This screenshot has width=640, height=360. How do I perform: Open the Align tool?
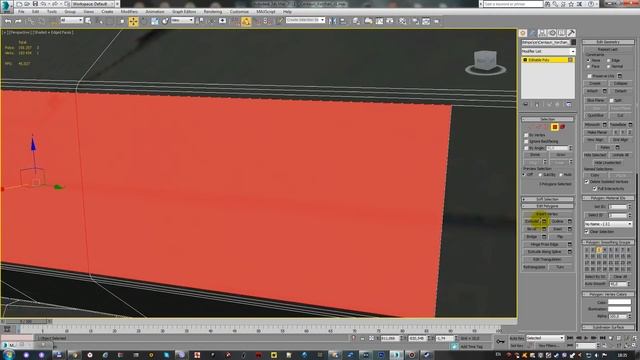(x=343, y=21)
